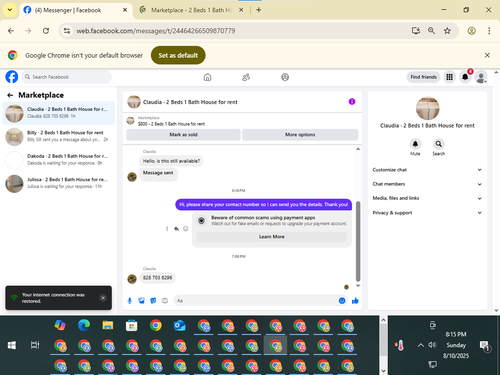Click the Find friends button
The height and width of the screenshot is (375, 500).
coord(423,77)
